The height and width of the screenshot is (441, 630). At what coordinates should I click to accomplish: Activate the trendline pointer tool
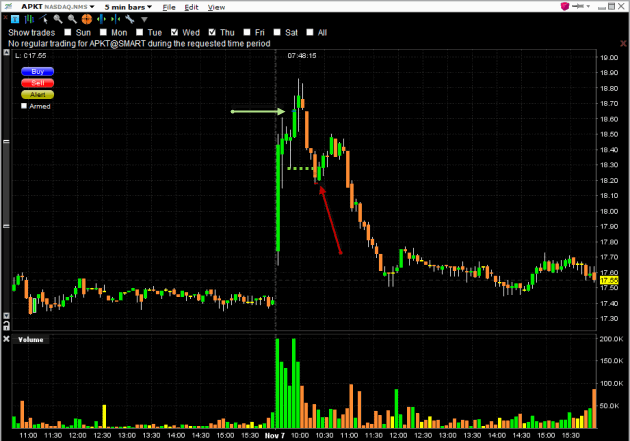[x=43, y=19]
